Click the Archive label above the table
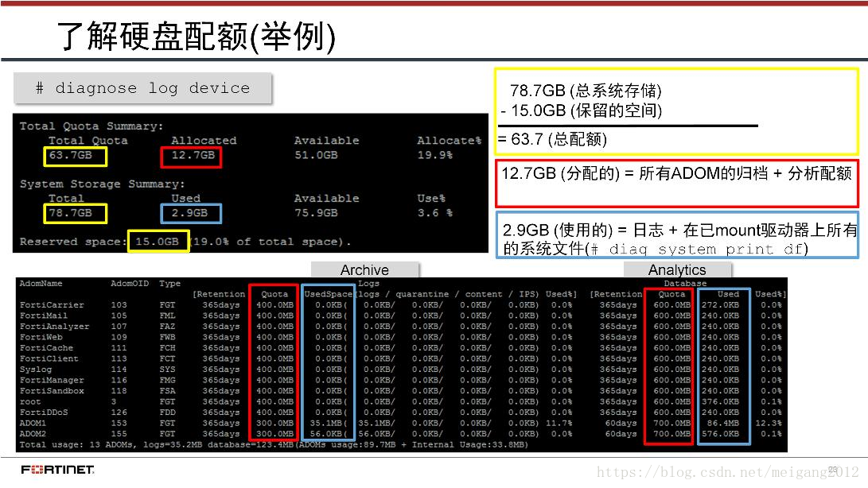Image resolution: width=868 pixels, height=488 pixels. pyautogui.click(x=365, y=269)
